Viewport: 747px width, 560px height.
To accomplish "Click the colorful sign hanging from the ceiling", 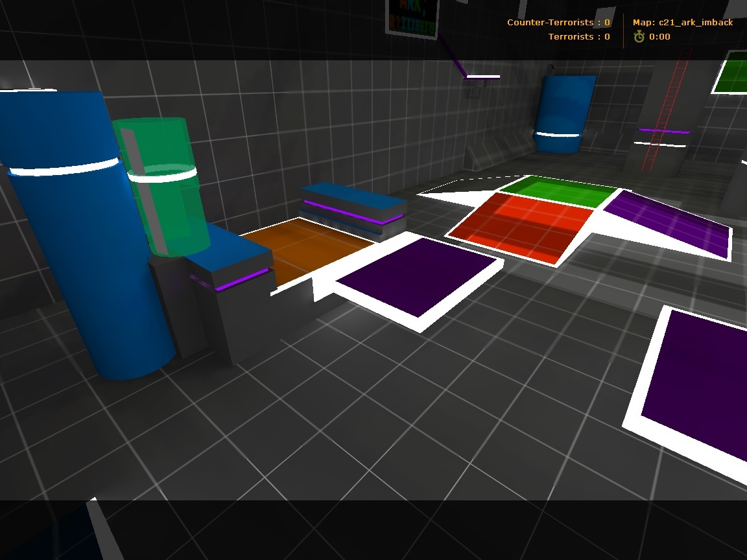I will pyautogui.click(x=412, y=18).
